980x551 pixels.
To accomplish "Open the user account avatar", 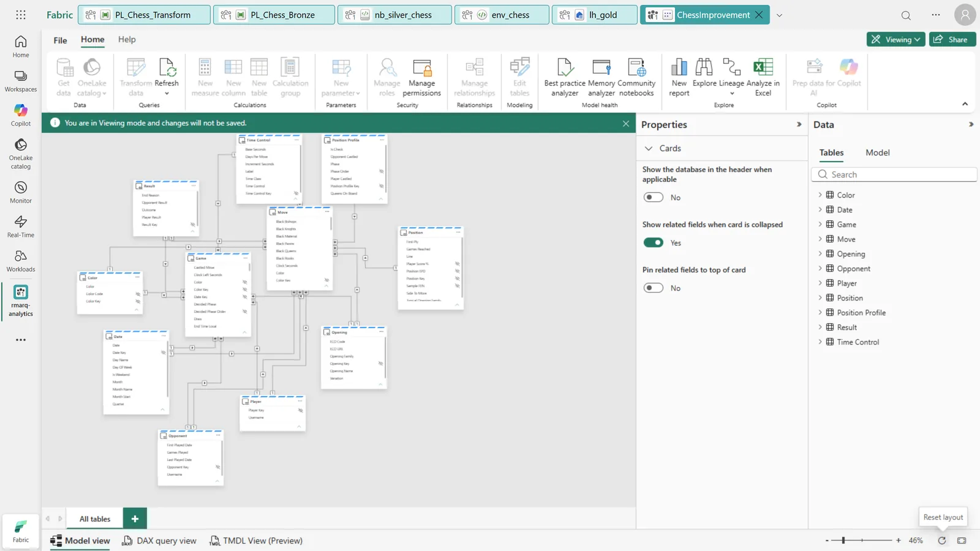I will click(x=965, y=15).
